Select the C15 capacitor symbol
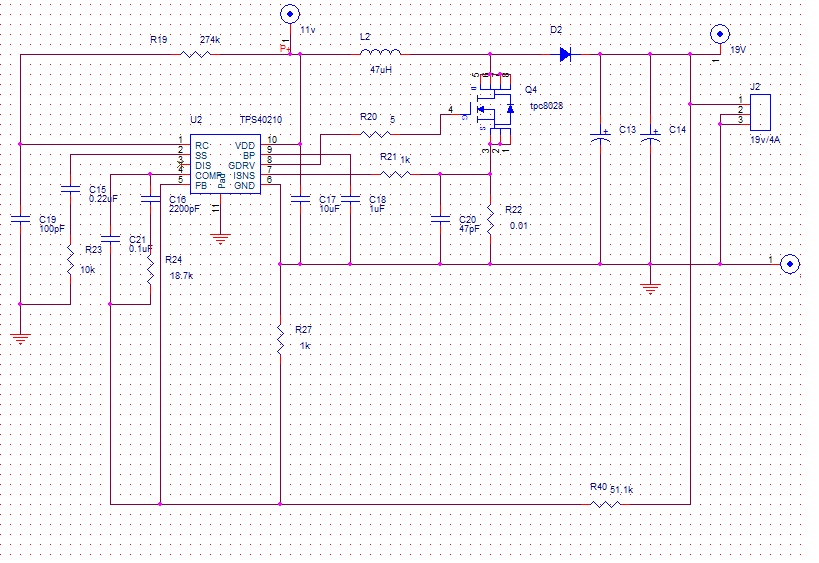The width and height of the screenshot is (819, 563). pos(71,189)
